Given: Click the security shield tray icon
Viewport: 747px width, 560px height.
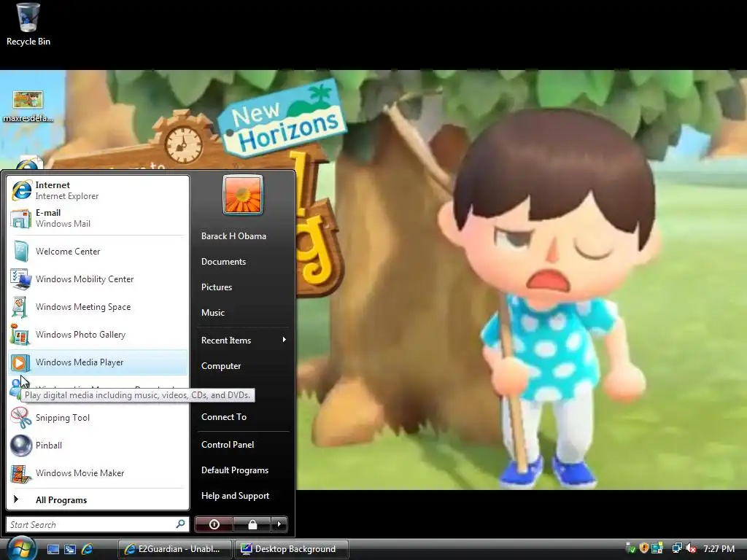Looking at the screenshot, I should tap(644, 548).
